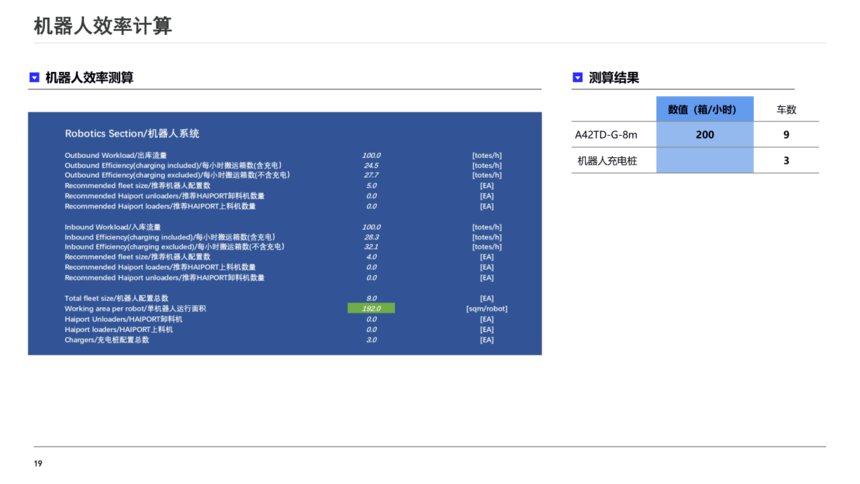Select the empty blue cell in 机器人充电桩 row
This screenshot has height=484, width=860.
[704, 160]
